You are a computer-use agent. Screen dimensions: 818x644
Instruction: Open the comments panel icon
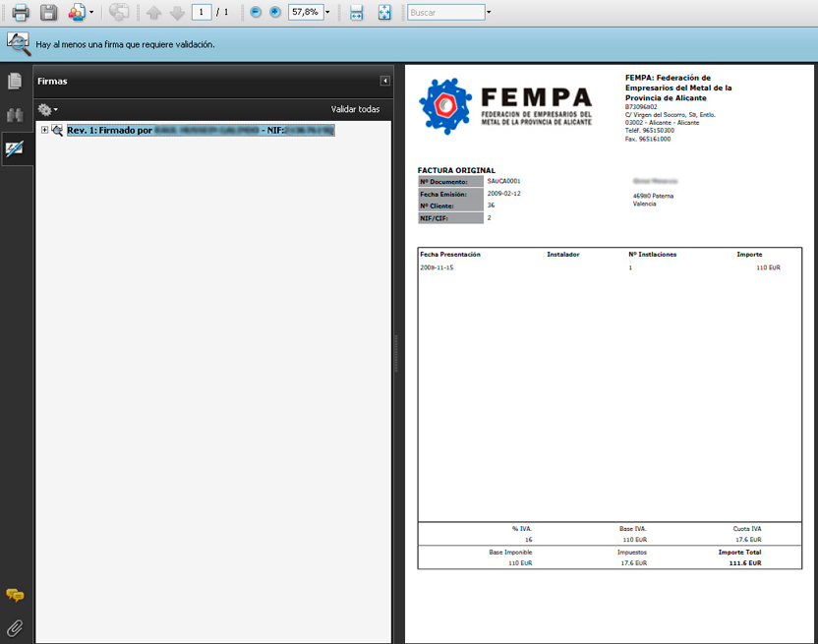click(x=16, y=596)
